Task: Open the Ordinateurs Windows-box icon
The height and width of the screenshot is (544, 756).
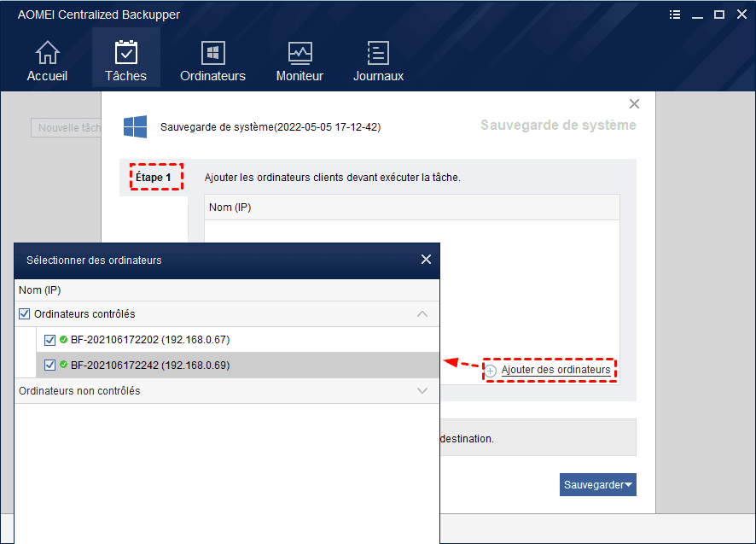Action: 212,53
